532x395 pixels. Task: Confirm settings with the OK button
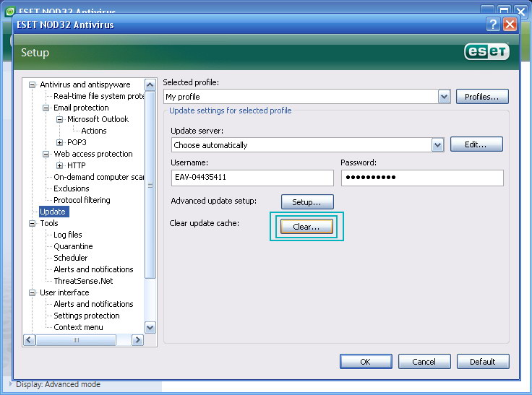click(366, 362)
